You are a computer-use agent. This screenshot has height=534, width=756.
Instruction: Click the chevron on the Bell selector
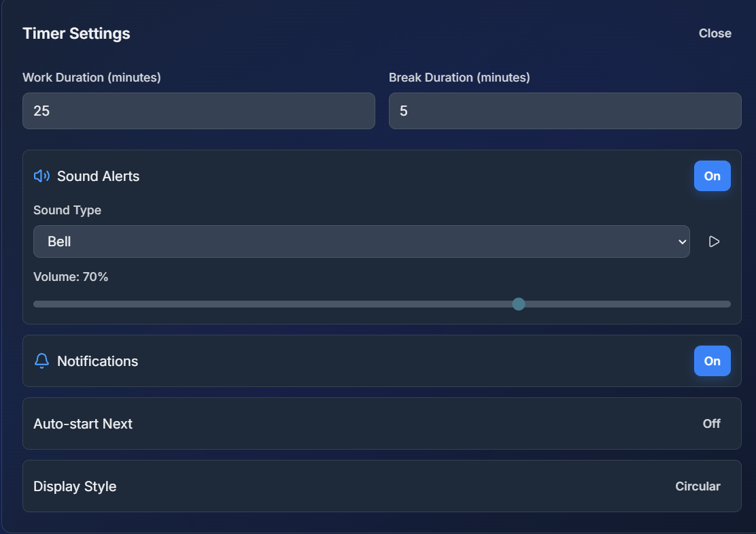coord(681,241)
